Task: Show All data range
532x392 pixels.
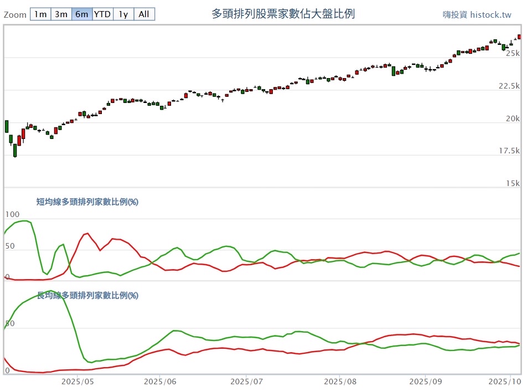Action: point(144,14)
